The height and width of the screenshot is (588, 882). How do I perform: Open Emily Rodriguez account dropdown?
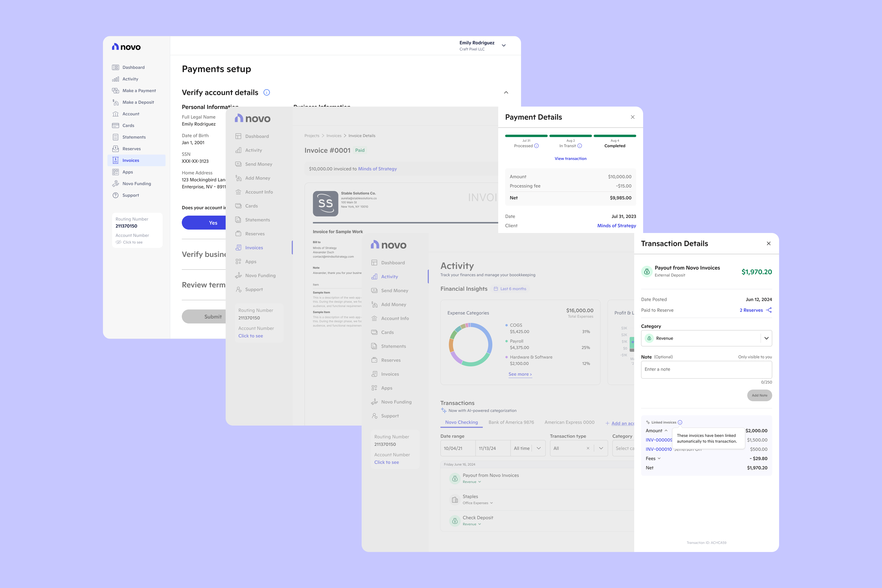(x=504, y=45)
